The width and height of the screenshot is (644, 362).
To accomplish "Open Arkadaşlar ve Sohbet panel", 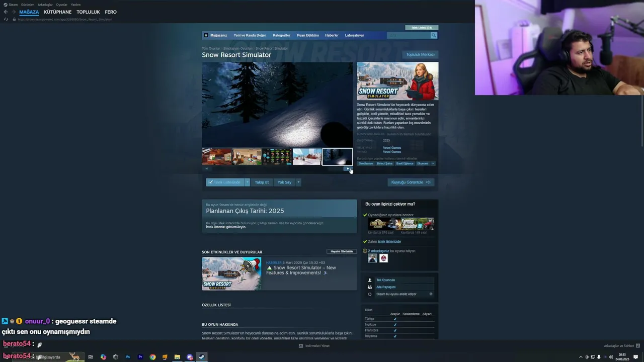I will click(x=622, y=346).
